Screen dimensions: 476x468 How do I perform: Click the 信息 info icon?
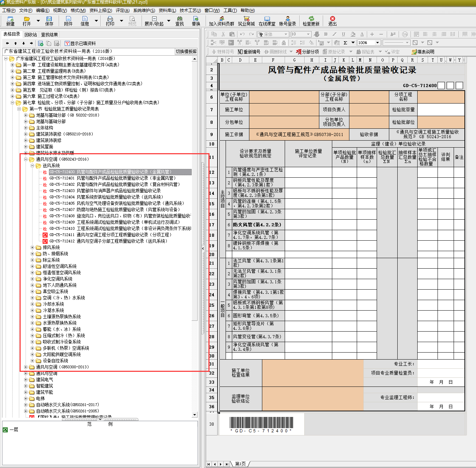[85, 21]
